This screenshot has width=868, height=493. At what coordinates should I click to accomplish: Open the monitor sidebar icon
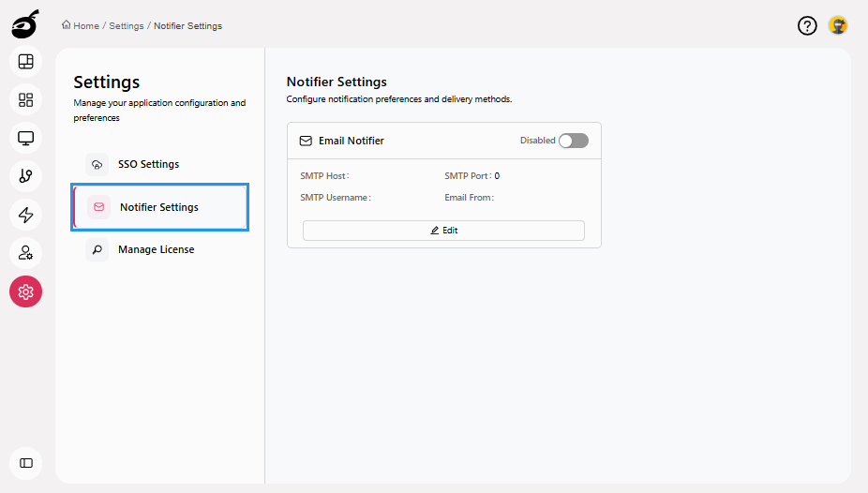[x=26, y=138]
